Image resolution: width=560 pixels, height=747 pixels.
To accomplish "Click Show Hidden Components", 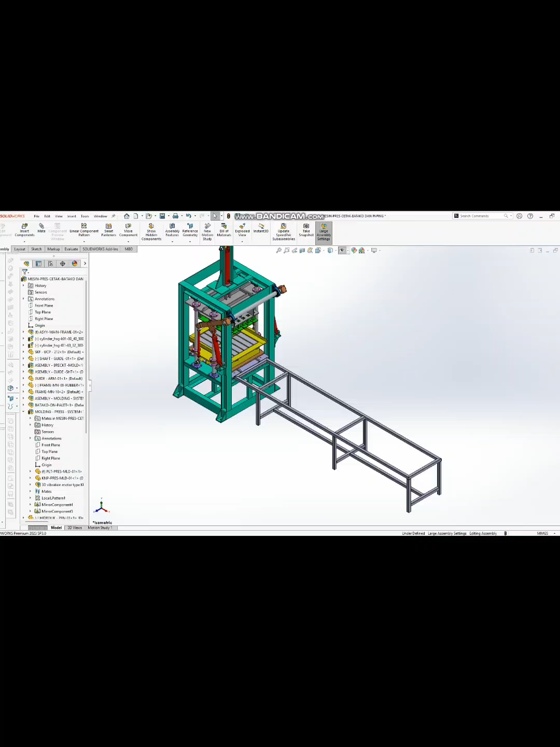I will [x=151, y=232].
